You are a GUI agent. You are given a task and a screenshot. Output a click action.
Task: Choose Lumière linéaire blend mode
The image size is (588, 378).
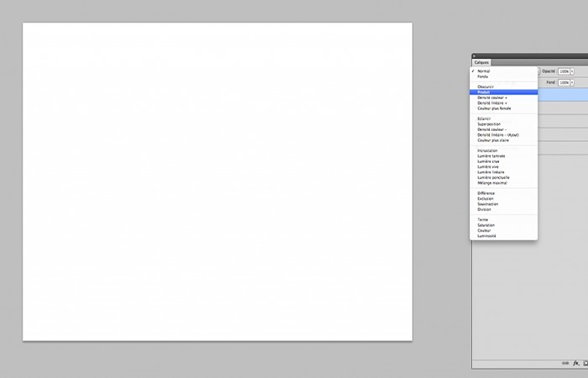pyautogui.click(x=504, y=172)
